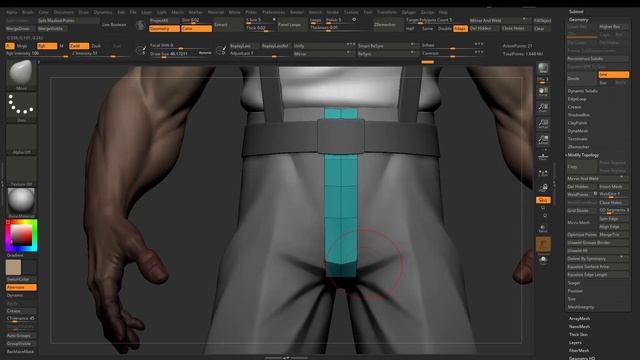Viewport: 640px width, 360px height.
Task: Expand the DynaMesh section
Action: [x=578, y=131]
